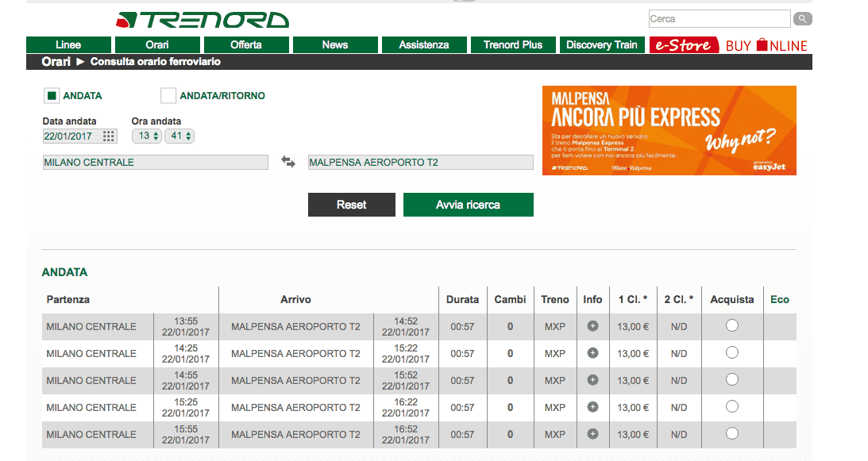Viewport: 868px width, 461px height.
Task: Open the departure minutes selector
Action: [179, 136]
